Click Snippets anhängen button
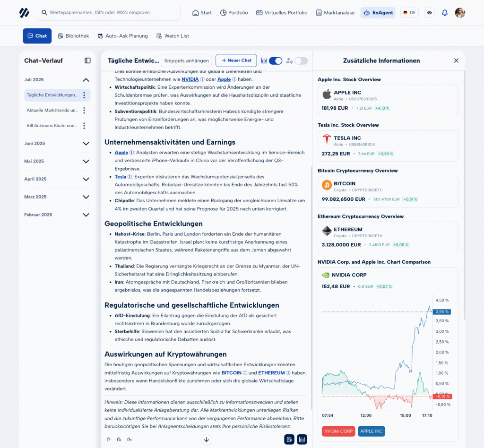The height and width of the screenshot is (448, 484). coord(186,60)
